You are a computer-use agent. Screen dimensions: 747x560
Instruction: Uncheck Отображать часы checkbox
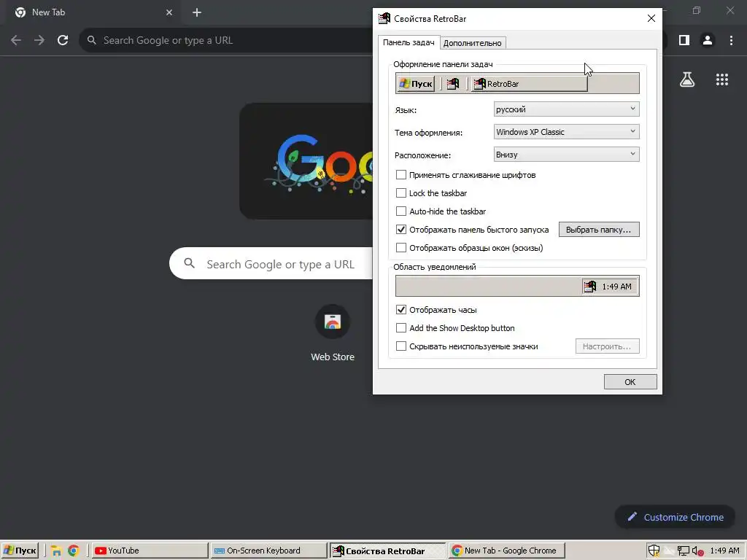click(x=401, y=309)
